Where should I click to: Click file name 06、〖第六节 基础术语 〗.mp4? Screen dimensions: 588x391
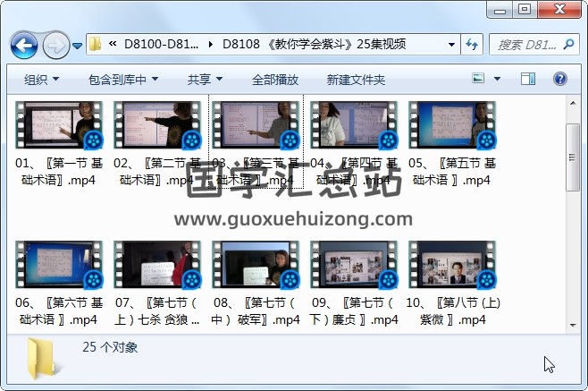pyautogui.click(x=59, y=311)
